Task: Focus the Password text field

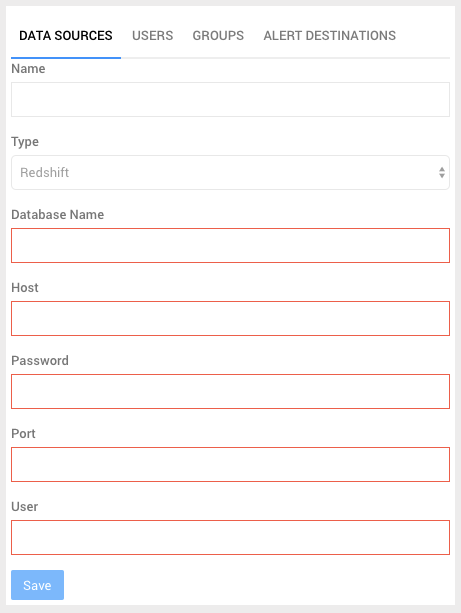Action: click(x=230, y=391)
